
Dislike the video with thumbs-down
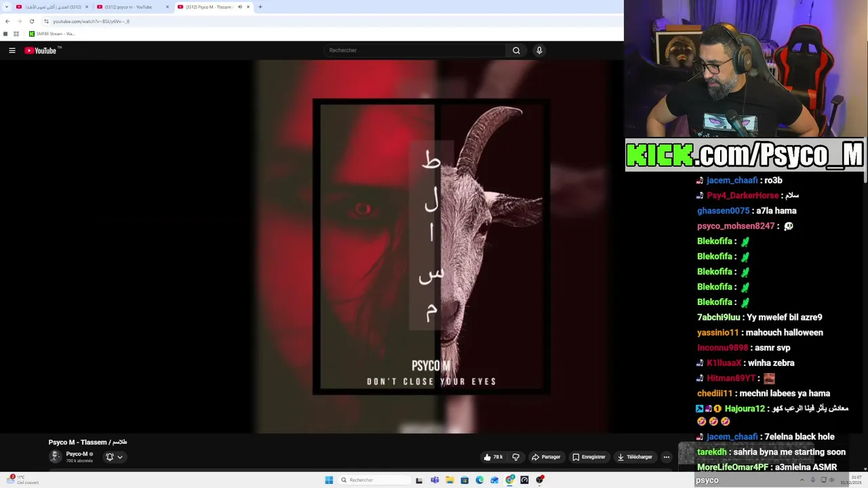pyautogui.click(x=515, y=457)
